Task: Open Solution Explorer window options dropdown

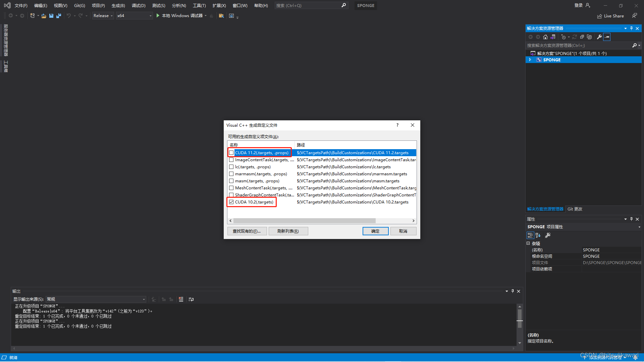Action: click(626, 28)
